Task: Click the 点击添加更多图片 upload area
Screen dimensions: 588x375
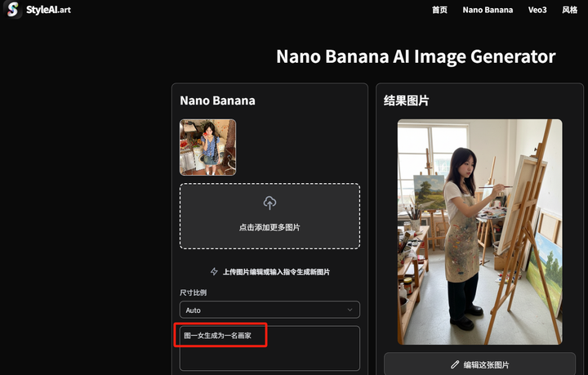Action: (269, 216)
